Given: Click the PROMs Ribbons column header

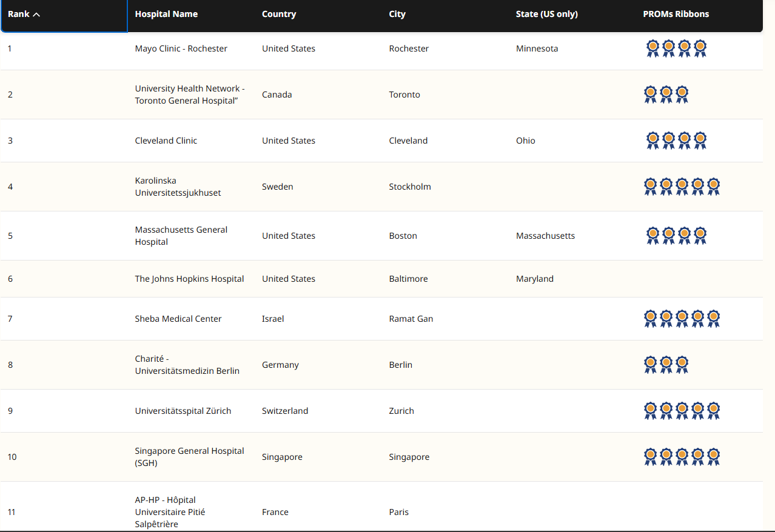Looking at the screenshot, I should pos(676,14).
